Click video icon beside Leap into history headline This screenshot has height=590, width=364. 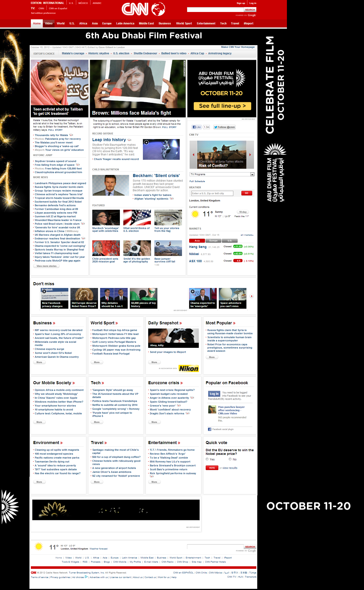[x=129, y=140]
